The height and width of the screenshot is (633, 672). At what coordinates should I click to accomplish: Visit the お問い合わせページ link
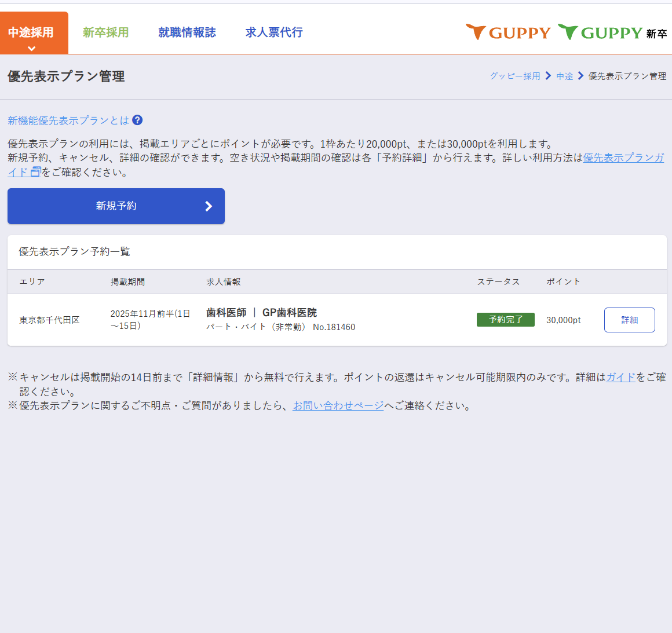[x=338, y=405]
